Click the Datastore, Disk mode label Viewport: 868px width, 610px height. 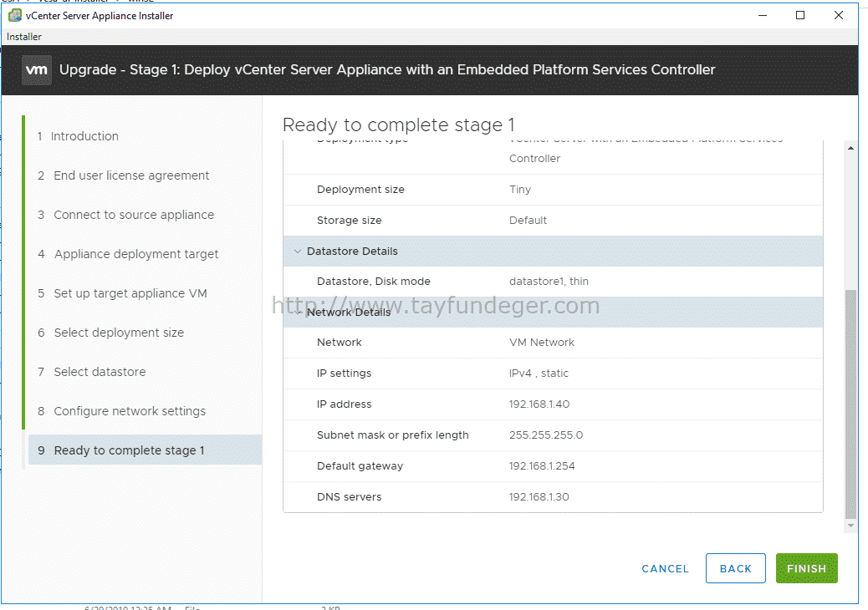pyautogui.click(x=374, y=281)
